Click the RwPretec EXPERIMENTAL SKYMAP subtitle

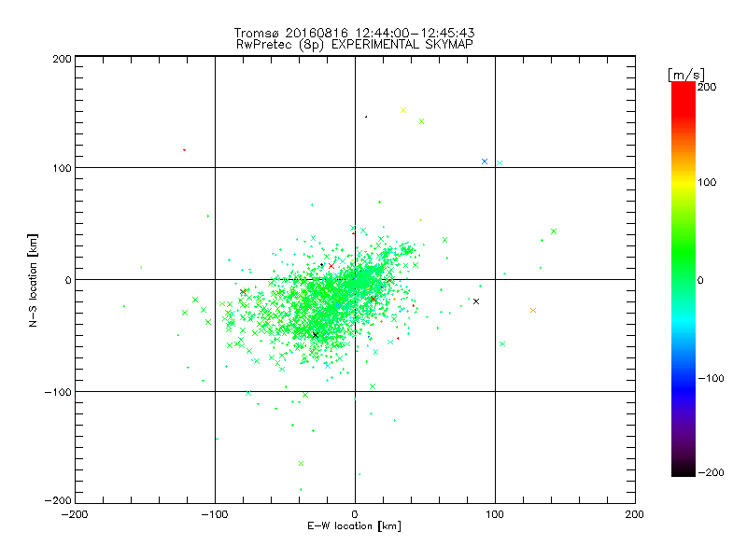(x=354, y=44)
